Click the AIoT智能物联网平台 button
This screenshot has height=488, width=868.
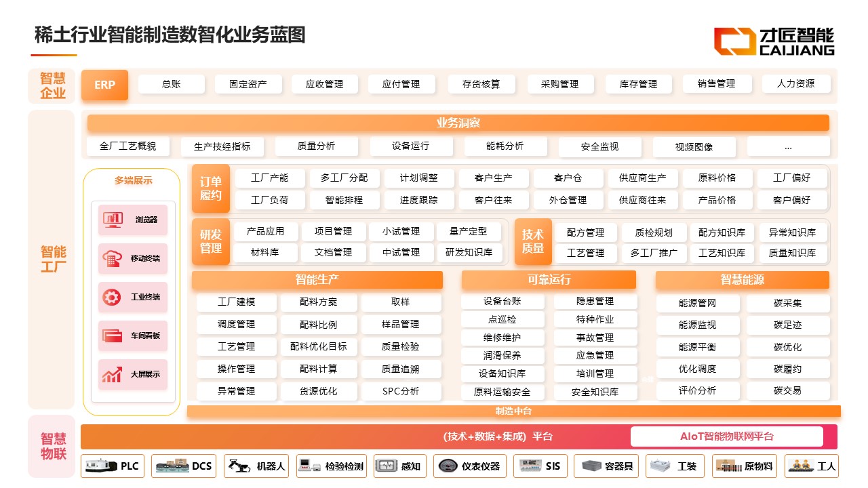pos(726,436)
